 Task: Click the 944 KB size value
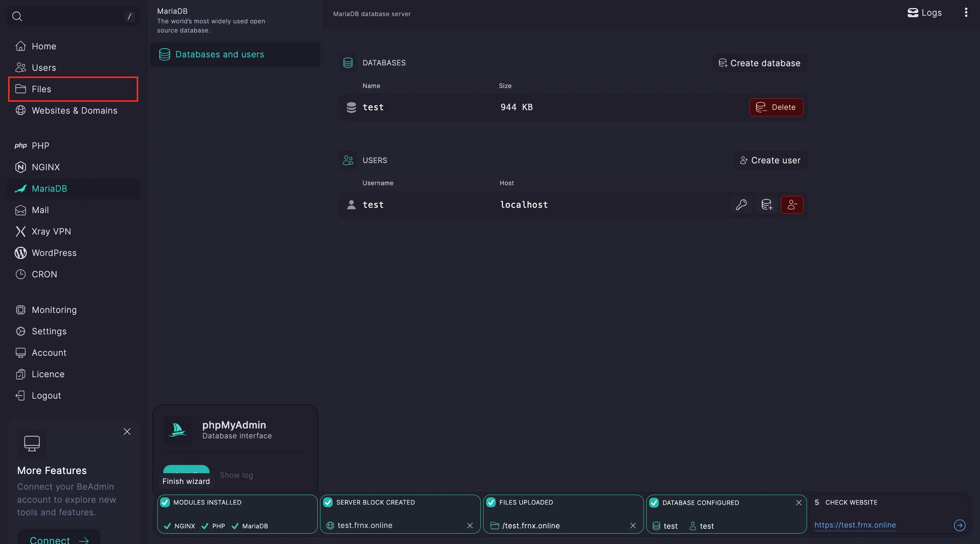click(516, 107)
